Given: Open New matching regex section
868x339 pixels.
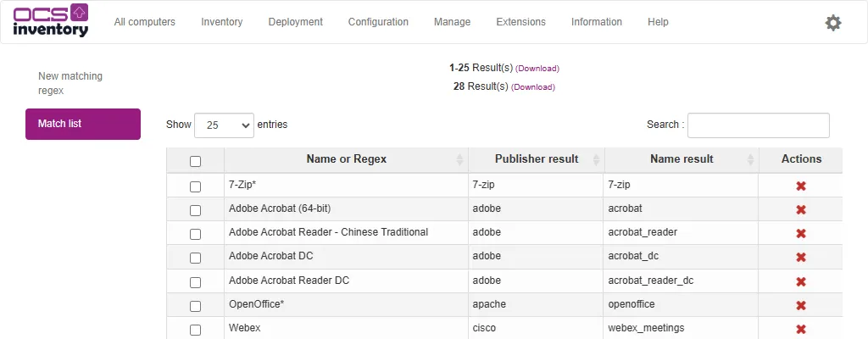Looking at the screenshot, I should (x=70, y=83).
